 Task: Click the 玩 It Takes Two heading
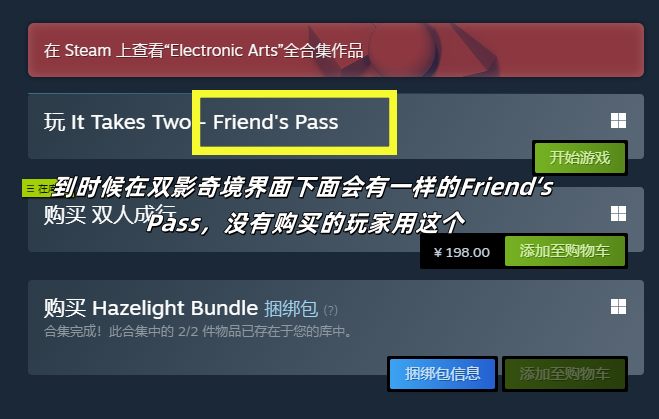118,122
